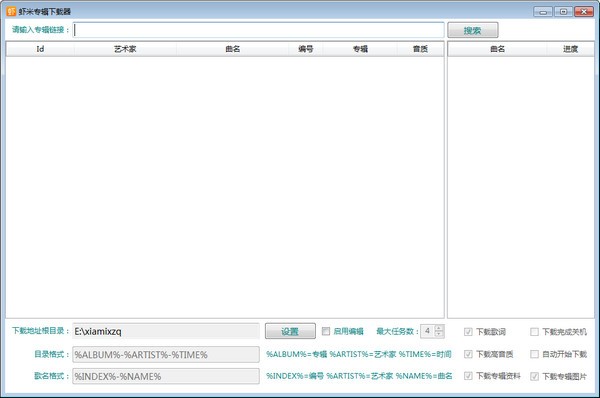Click the 目录格式 format field
The height and width of the screenshot is (398, 600).
pyautogui.click(x=166, y=354)
